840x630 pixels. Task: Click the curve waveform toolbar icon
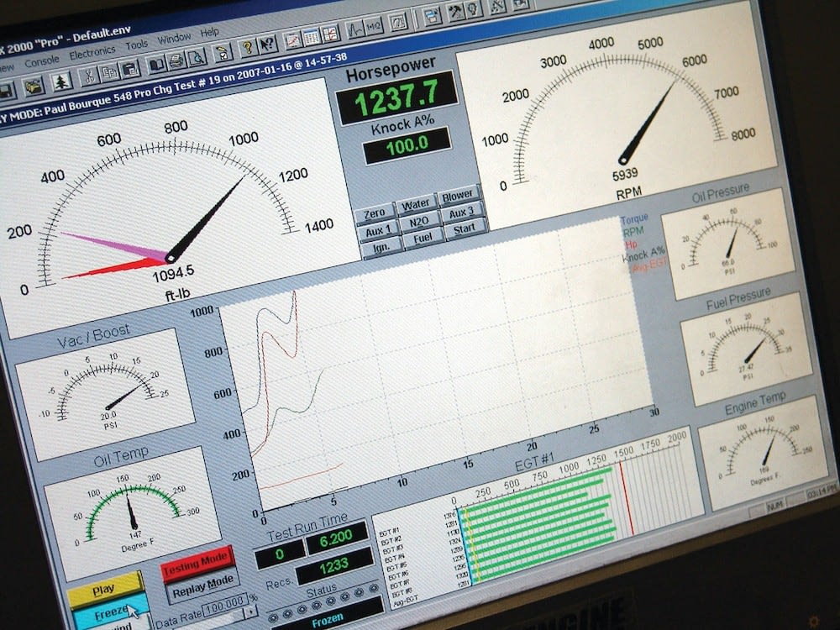tap(355, 29)
